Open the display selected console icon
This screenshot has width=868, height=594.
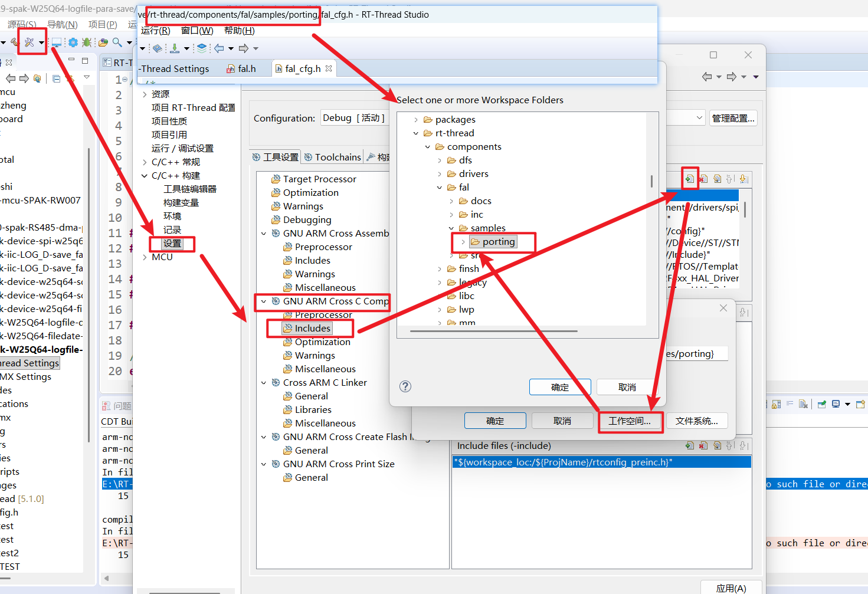[836, 404]
